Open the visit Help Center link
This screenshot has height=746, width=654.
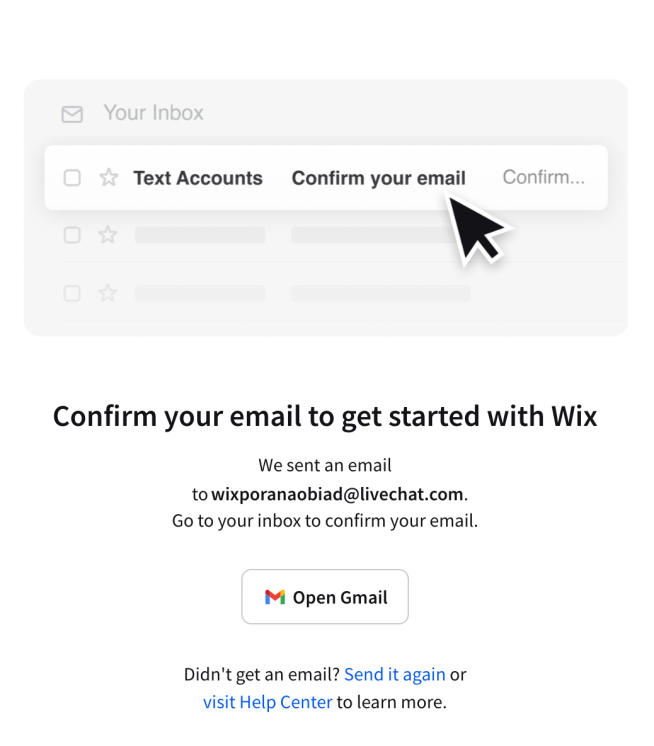pyautogui.click(x=268, y=702)
